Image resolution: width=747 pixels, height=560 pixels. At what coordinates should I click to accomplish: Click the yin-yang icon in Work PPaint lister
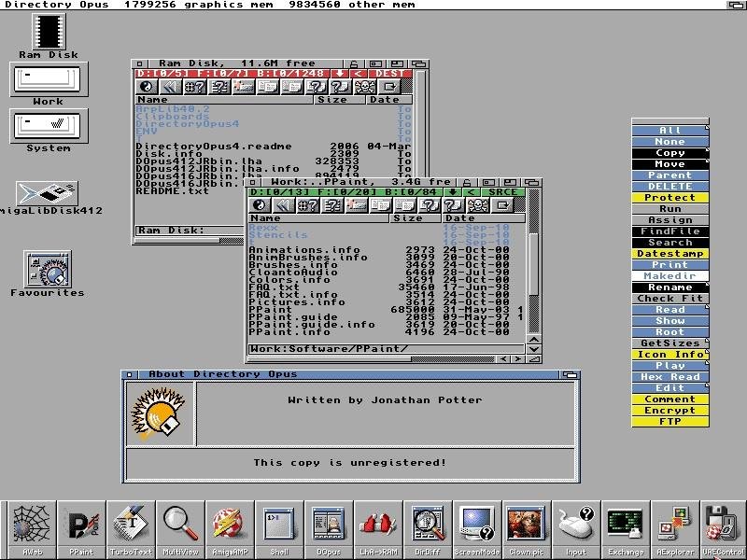pyautogui.click(x=260, y=205)
